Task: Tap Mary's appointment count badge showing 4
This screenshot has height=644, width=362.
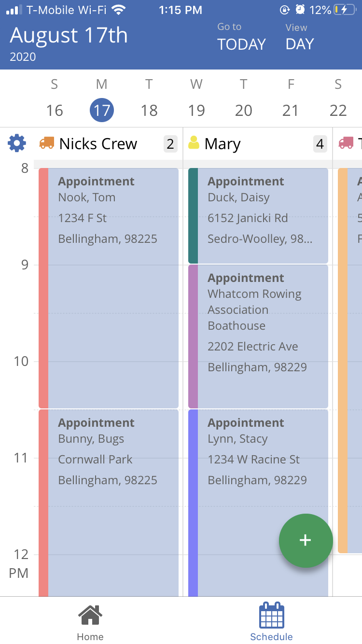Action: [x=320, y=144]
